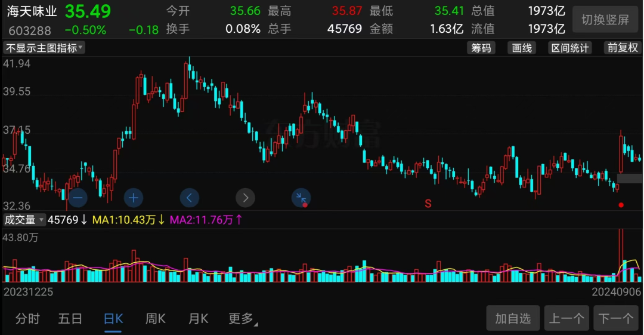Click the current price 35.49
This screenshot has height=335, width=644.
[88, 11]
